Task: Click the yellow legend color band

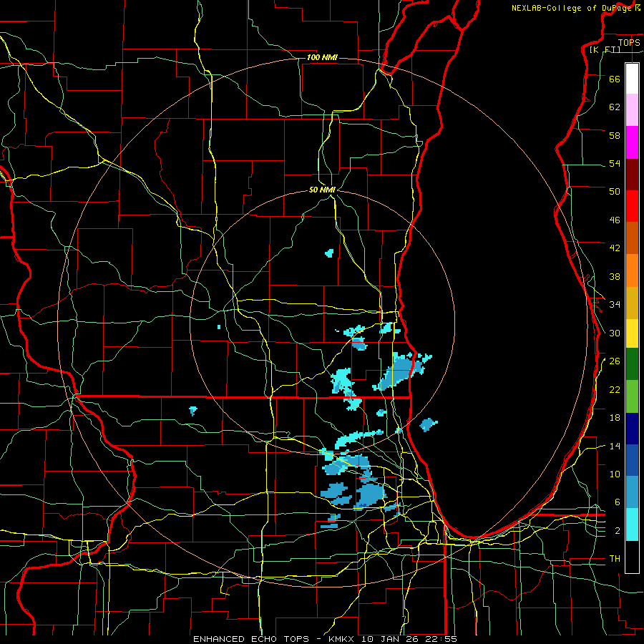Action: 632,333
